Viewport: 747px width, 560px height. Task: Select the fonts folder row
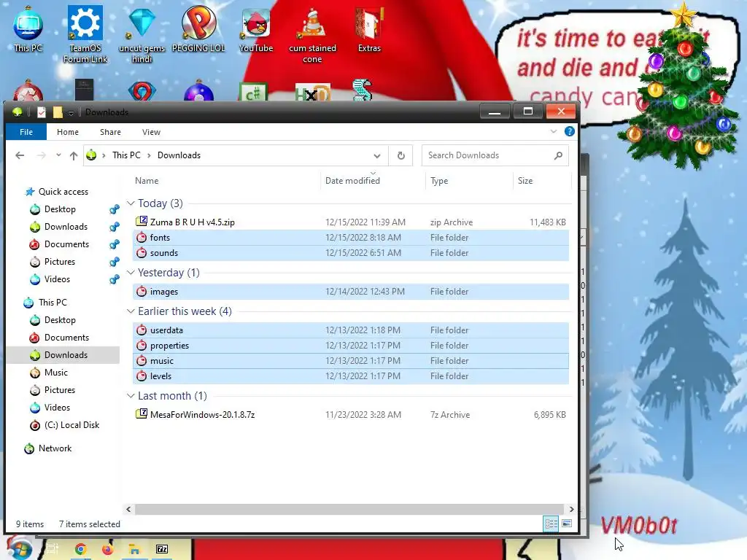[x=351, y=238]
